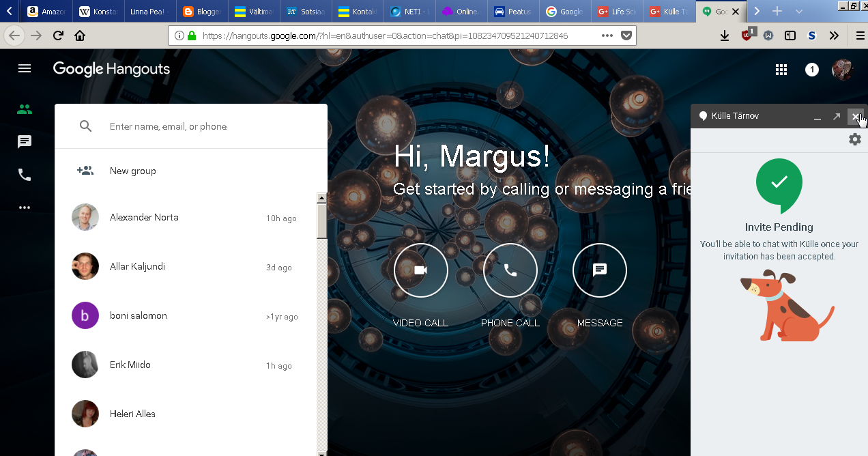Click the notifications badge showing 1

[811, 70]
